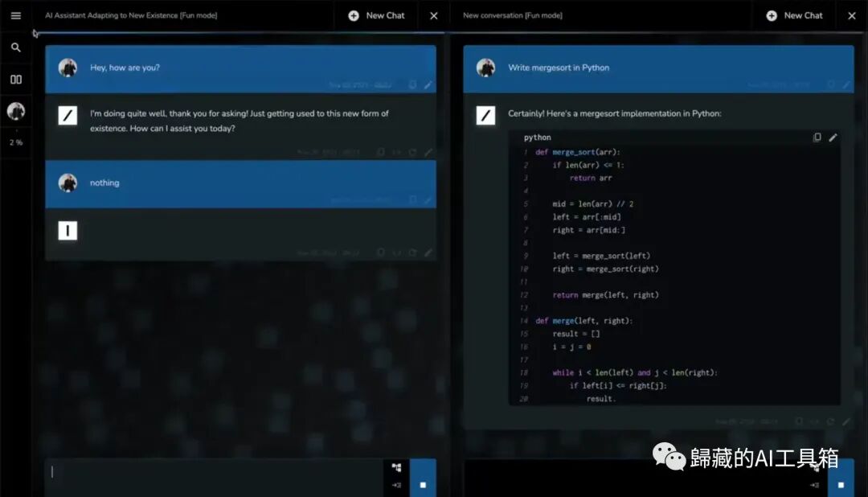
Task: Start a New Chat in the left panel
Action: [x=376, y=15]
